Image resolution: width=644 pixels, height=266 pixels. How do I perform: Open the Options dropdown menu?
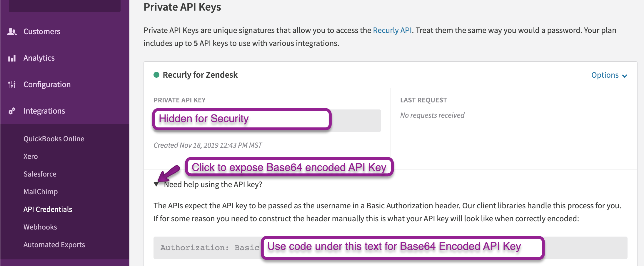coord(605,75)
